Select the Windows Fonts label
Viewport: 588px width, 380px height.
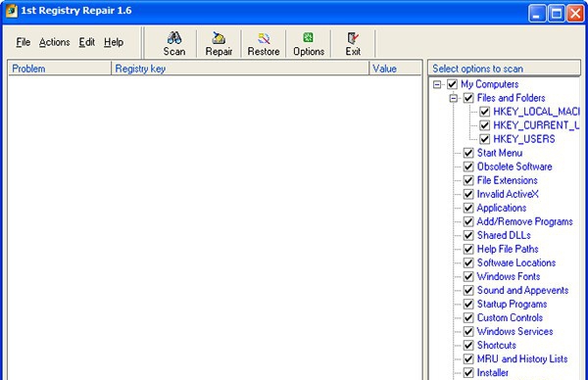click(508, 276)
